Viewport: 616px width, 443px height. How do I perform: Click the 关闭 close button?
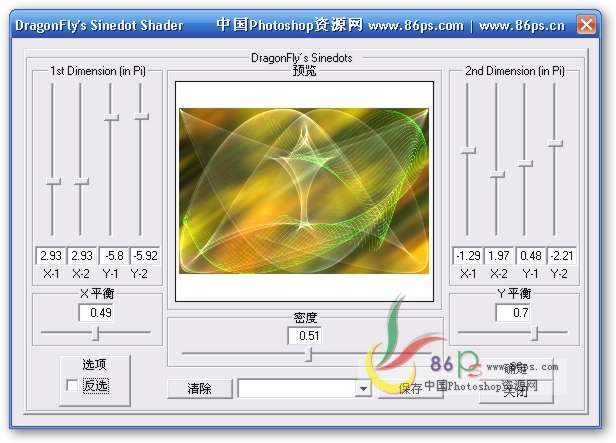(x=515, y=392)
